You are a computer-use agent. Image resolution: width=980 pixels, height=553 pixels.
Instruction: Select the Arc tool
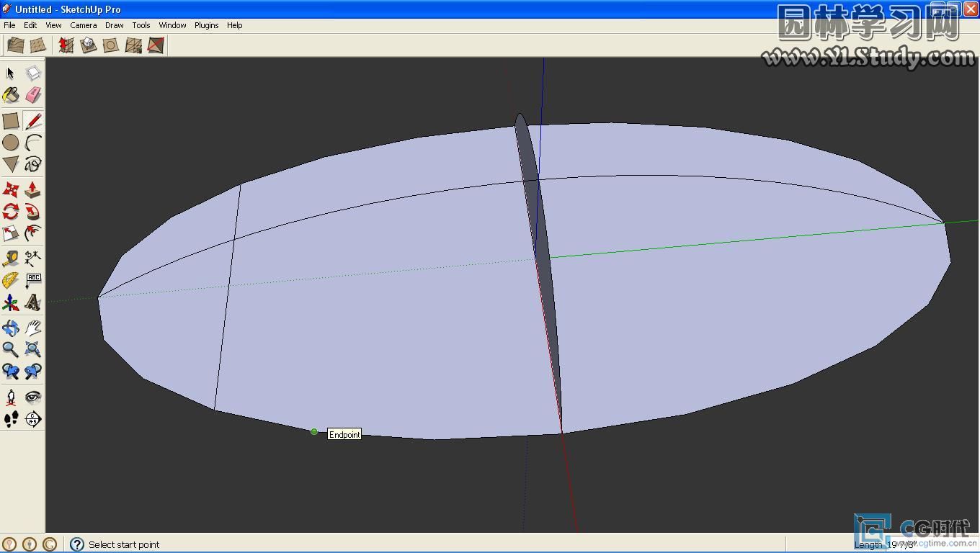[x=33, y=143]
